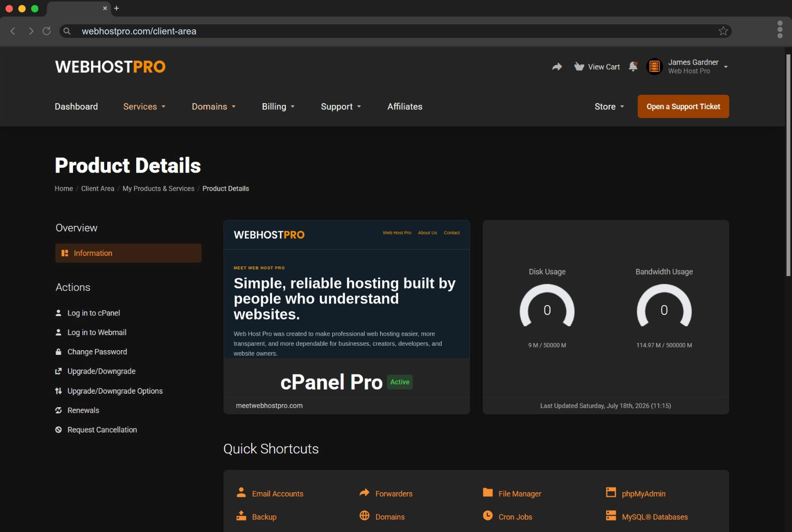Bookmark the page with the star icon
Screen dimensions: 792x532
click(723, 31)
